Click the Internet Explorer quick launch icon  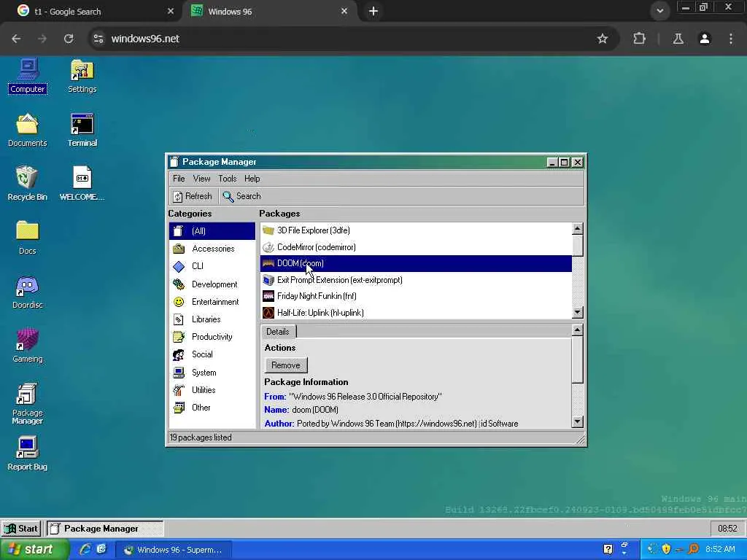pyautogui.click(x=85, y=550)
